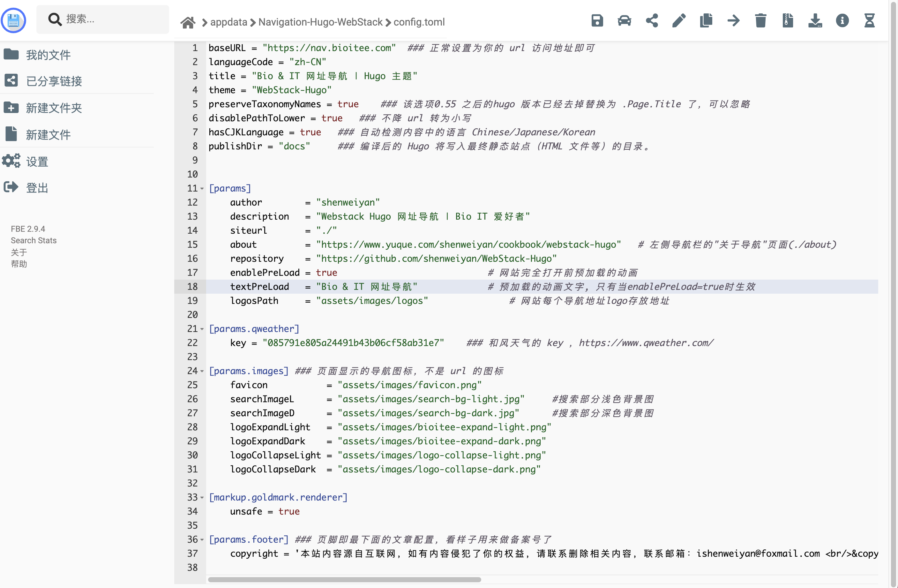Image resolution: width=898 pixels, height=588 pixels.
Task: Switch to 我的文件 view
Action: [48, 54]
